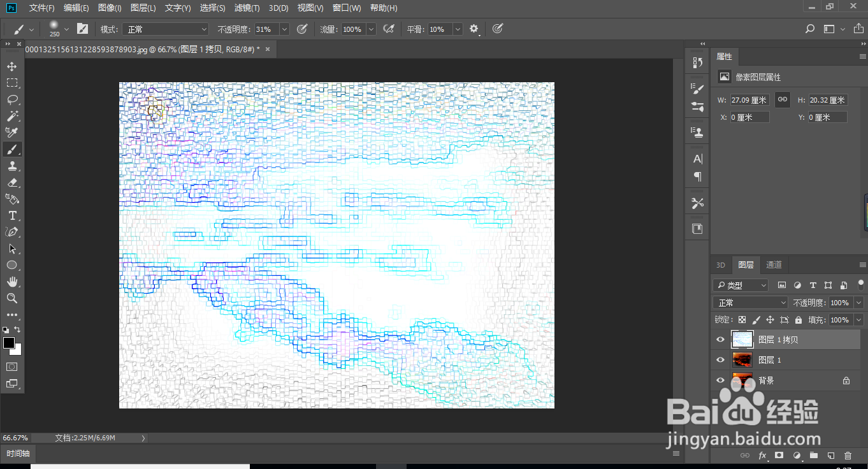Screen dimensions: 868x469
Task: Select the Pen tool
Action: coord(12,232)
